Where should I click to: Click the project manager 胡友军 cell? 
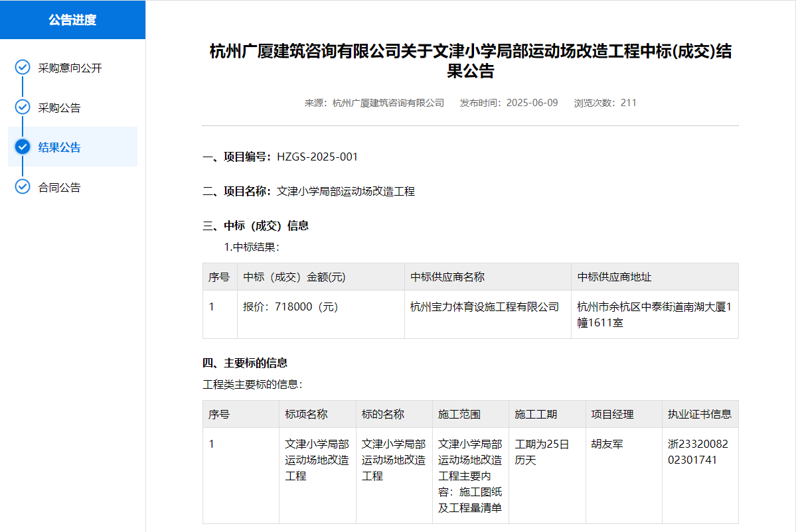click(x=607, y=444)
